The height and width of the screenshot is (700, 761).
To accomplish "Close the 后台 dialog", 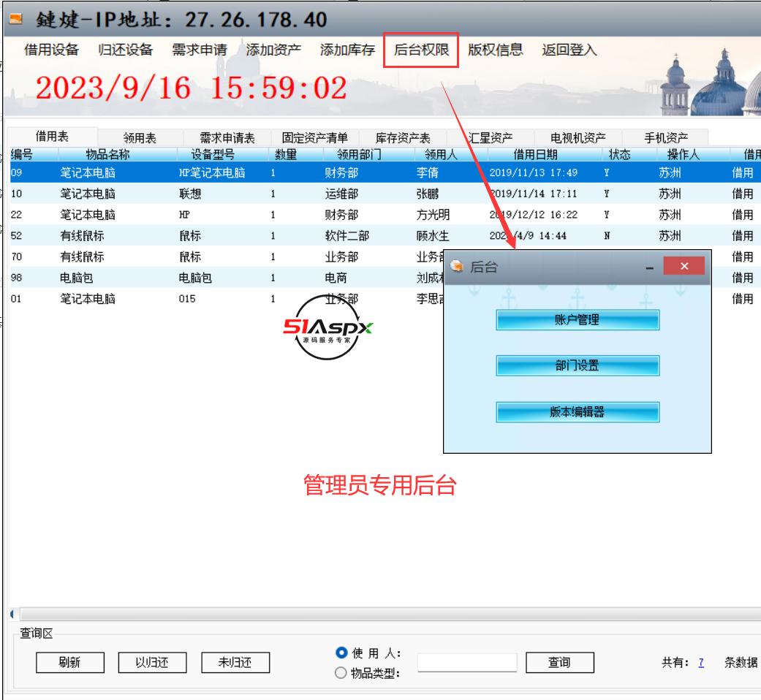I will click(x=684, y=266).
